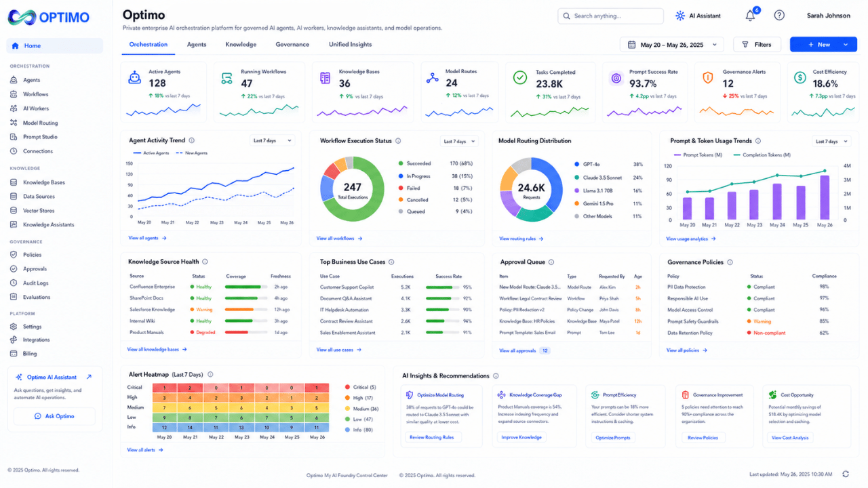This screenshot has height=488, width=868.
Task: Click the Ask Optimo button
Action: (54, 416)
